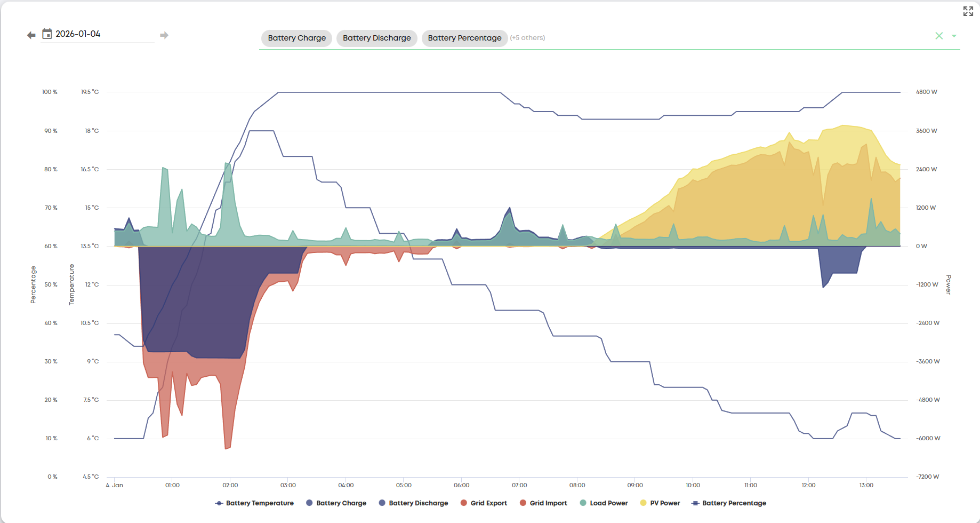Click the 13:00 time axis label

[x=866, y=485]
